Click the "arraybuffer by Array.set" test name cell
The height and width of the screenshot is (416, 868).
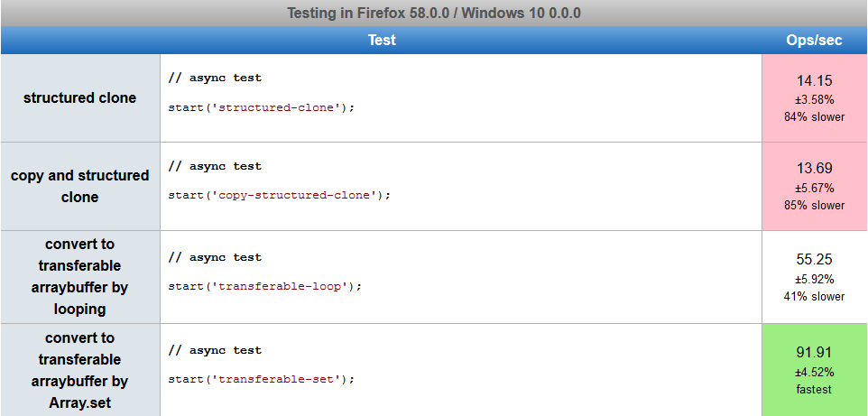[80, 370]
